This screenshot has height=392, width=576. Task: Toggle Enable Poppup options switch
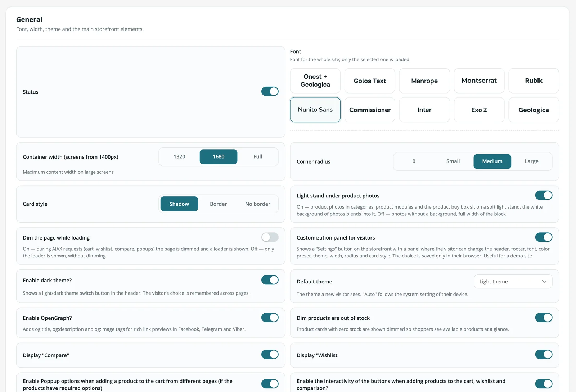[270, 384]
